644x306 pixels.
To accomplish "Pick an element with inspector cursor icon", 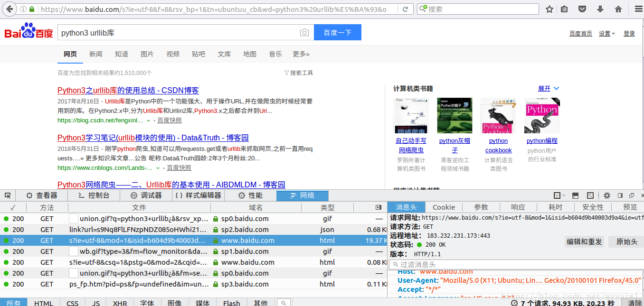I will [x=8, y=195].
